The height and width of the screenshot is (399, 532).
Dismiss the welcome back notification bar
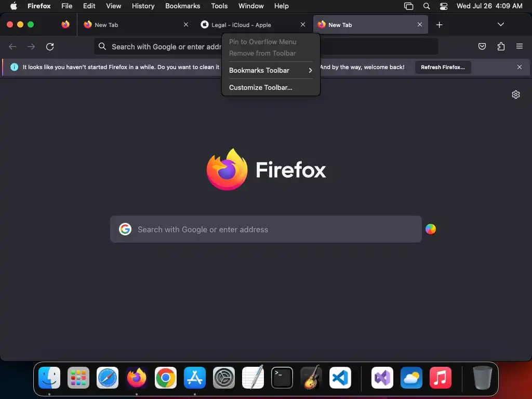[x=519, y=67]
